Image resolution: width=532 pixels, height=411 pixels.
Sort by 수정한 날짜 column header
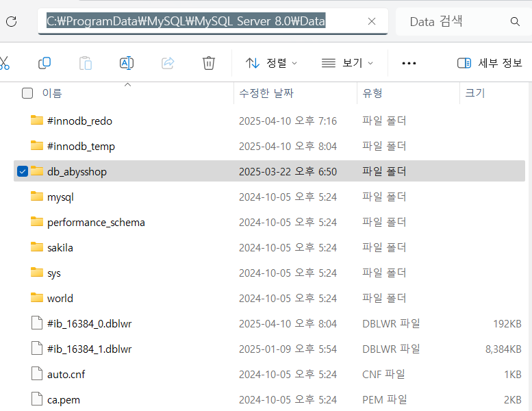click(266, 93)
